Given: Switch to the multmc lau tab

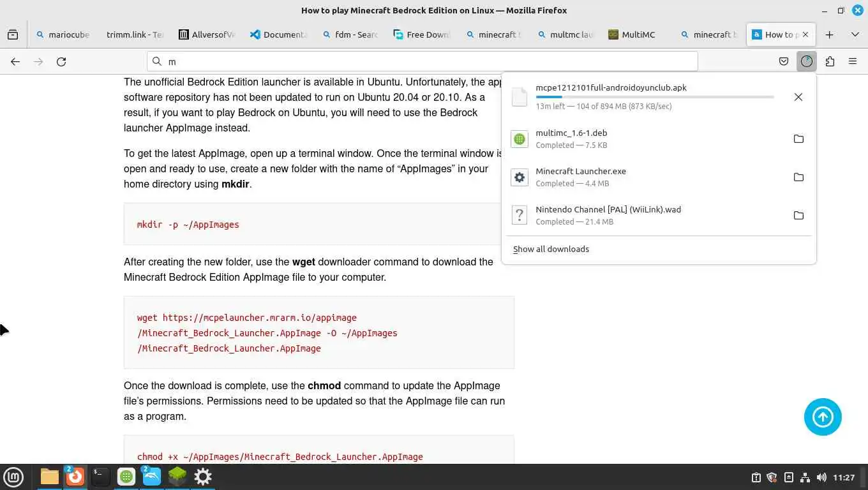Looking at the screenshot, I should pyautogui.click(x=565, y=34).
